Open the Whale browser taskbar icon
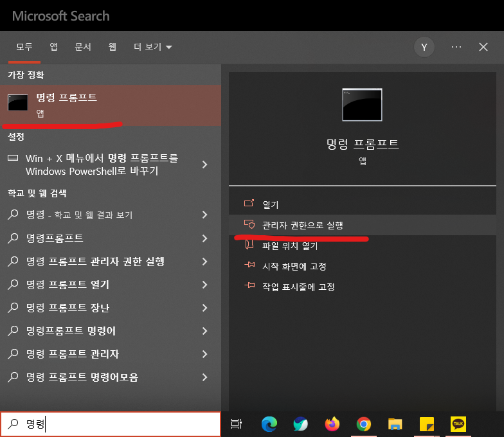The image size is (504, 437). coord(301,424)
